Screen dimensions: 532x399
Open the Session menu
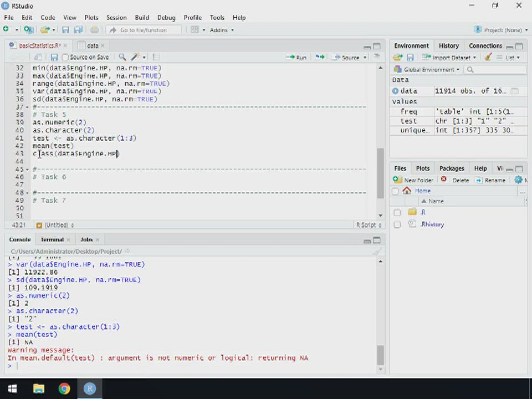point(116,18)
